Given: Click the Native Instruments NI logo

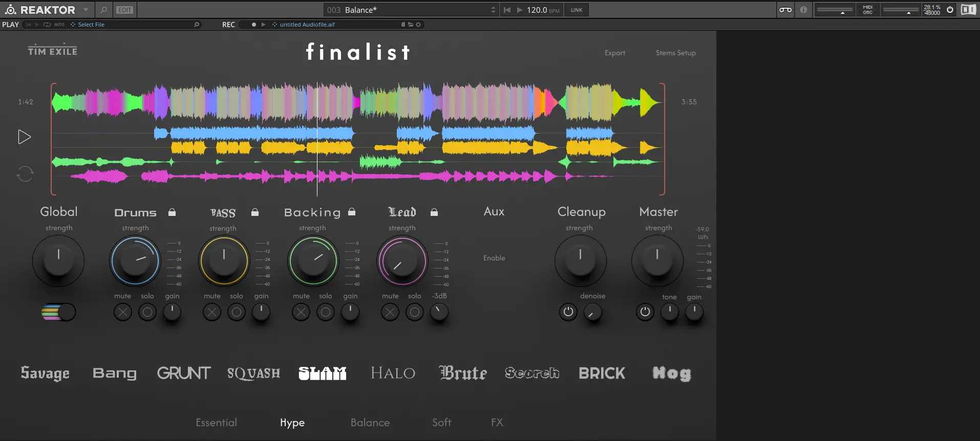Looking at the screenshot, I should [968, 10].
